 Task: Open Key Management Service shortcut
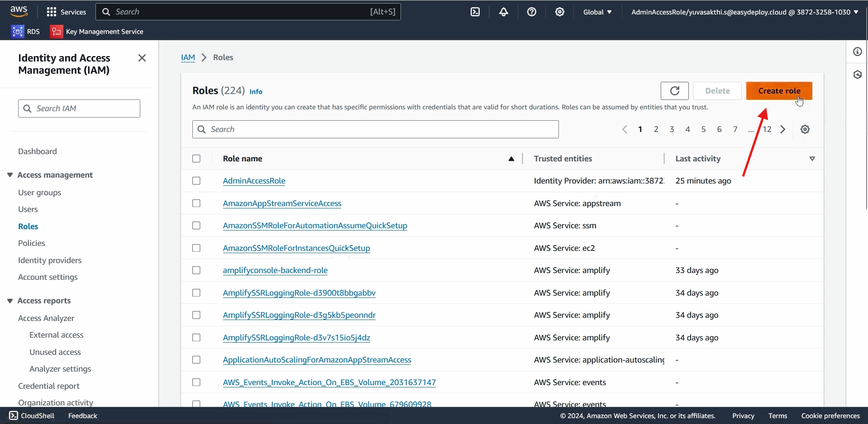[x=97, y=31]
